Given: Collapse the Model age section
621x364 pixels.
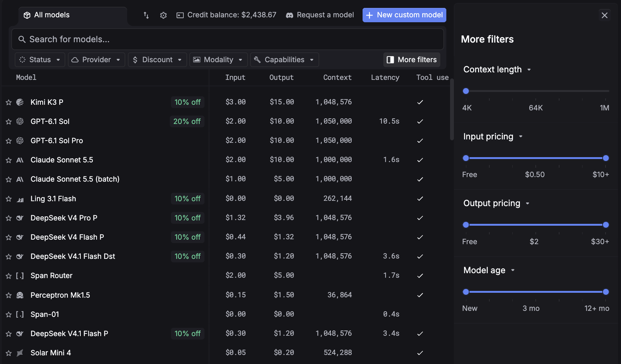Looking at the screenshot, I should tap(489, 270).
